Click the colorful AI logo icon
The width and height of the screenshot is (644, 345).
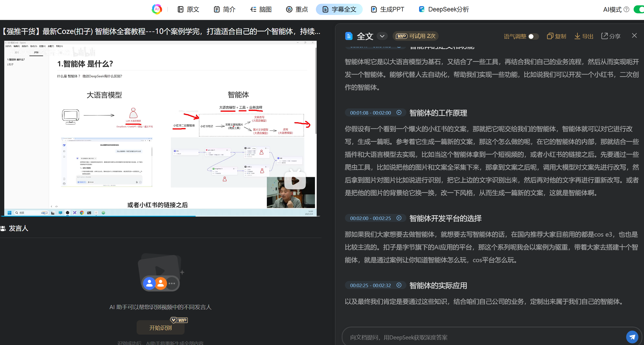click(x=157, y=9)
